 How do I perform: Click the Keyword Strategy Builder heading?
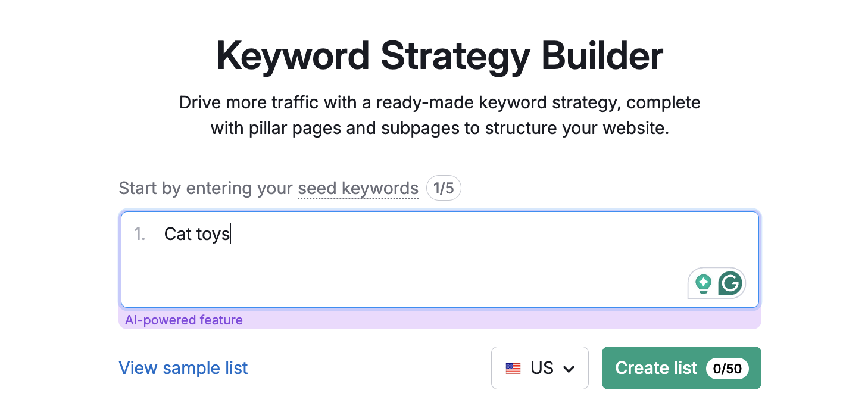pos(440,55)
